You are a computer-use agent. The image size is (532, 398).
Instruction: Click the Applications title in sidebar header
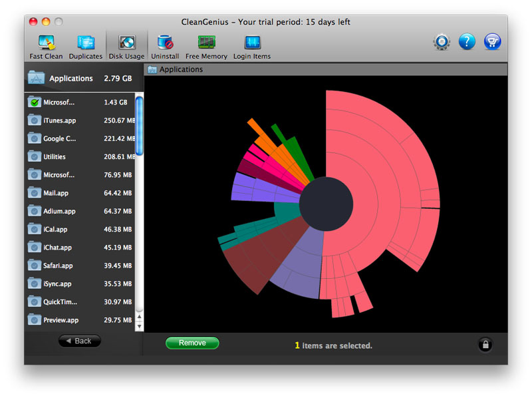[x=71, y=79]
